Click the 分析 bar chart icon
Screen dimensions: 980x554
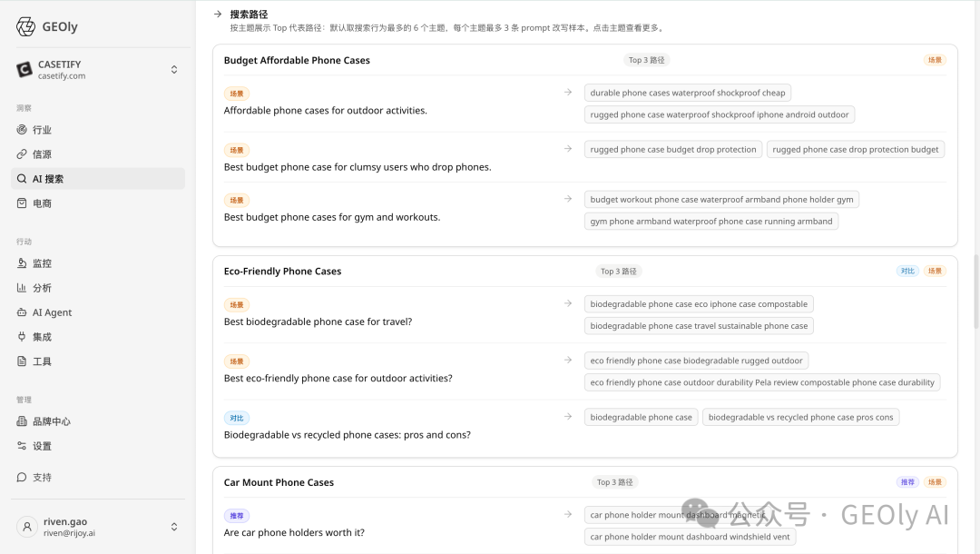coord(22,288)
